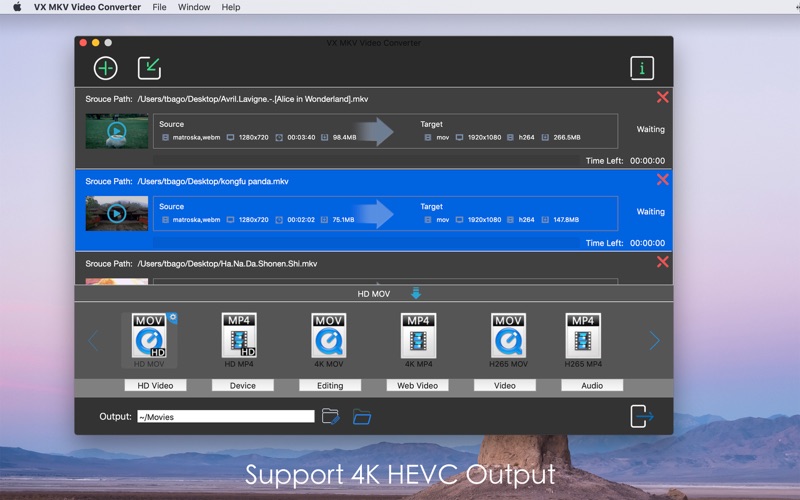Switch to the Web Video category tab
The width and height of the screenshot is (800, 500).
(x=417, y=385)
